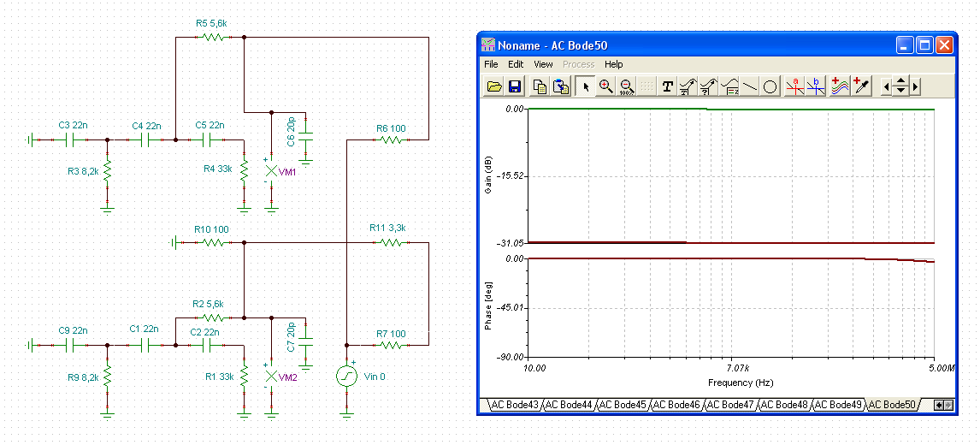Select capacitor C3 22n in schematic
This screenshot has width=980, height=445.
pos(71,139)
